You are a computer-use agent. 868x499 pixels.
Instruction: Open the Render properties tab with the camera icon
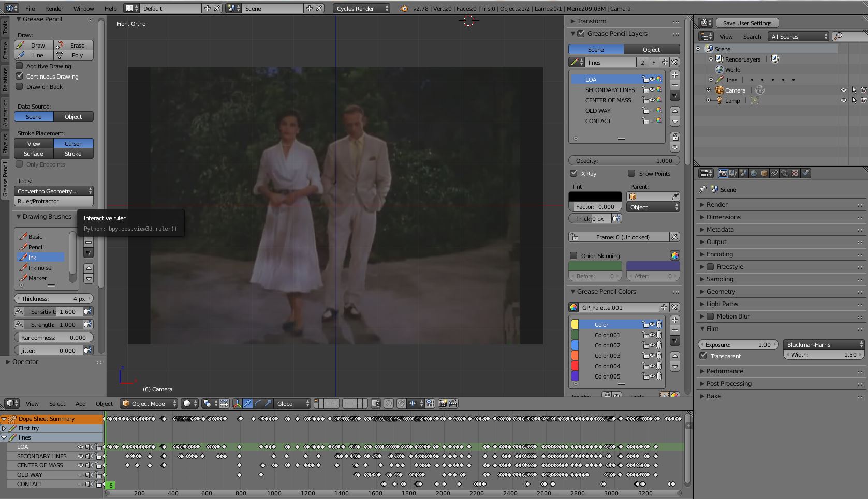tap(723, 173)
